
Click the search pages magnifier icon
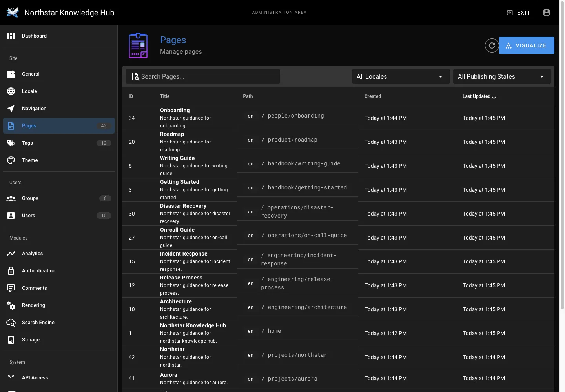tap(135, 76)
